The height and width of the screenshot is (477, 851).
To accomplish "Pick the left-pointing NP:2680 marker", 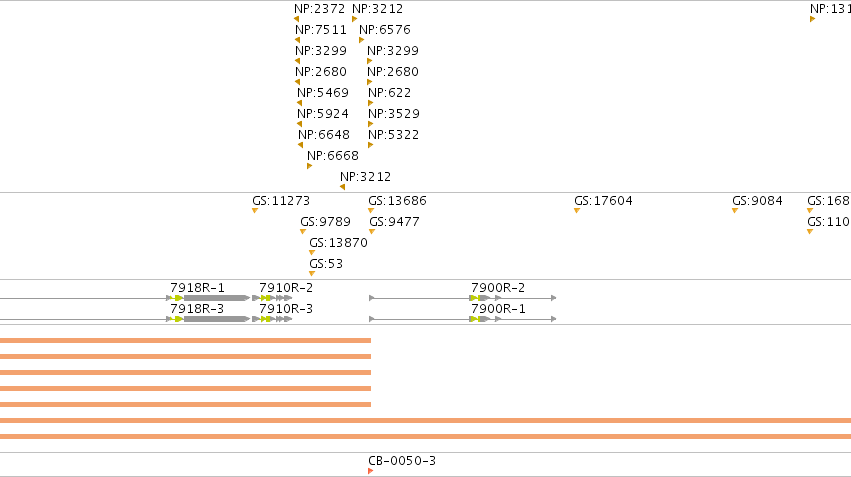I will coord(297,82).
